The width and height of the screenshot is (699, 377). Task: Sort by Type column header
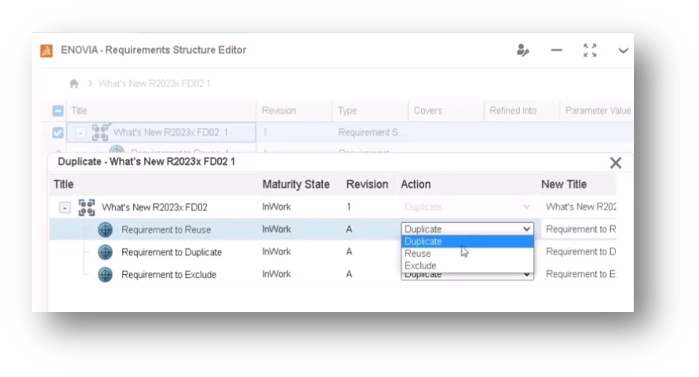tap(347, 111)
